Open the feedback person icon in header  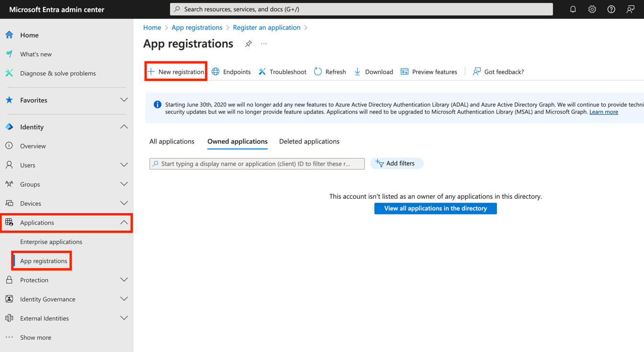(x=630, y=9)
